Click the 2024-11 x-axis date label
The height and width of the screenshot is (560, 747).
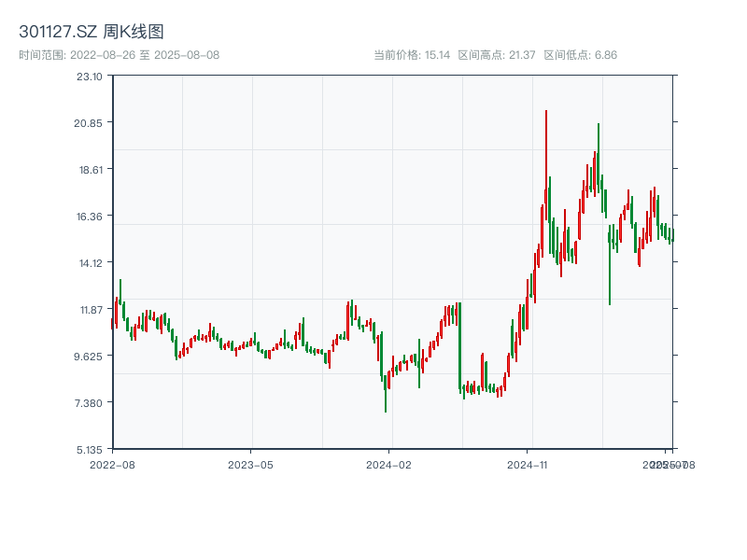(x=528, y=464)
